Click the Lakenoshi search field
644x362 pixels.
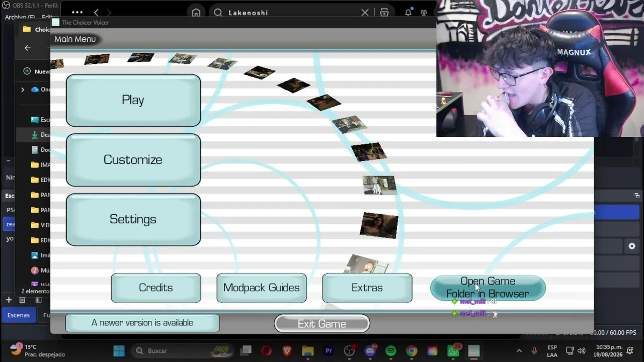tap(290, 13)
